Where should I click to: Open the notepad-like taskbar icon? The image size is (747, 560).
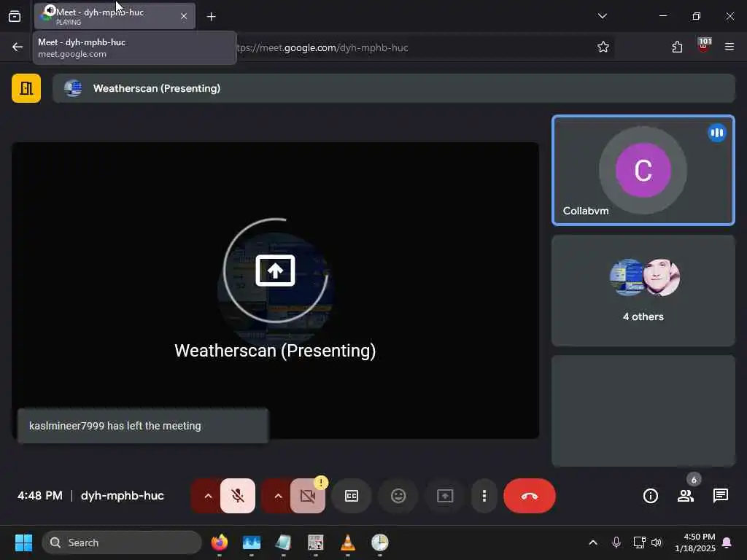(x=284, y=542)
